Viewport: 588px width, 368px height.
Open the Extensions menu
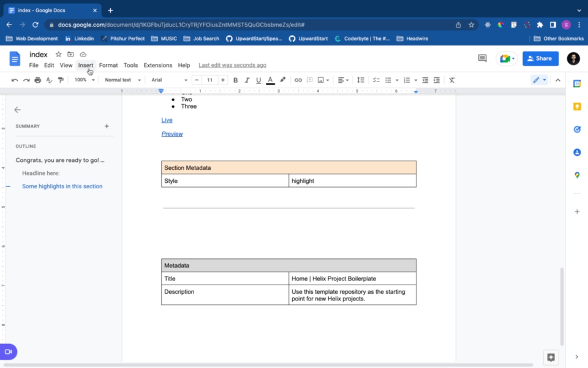tap(157, 65)
